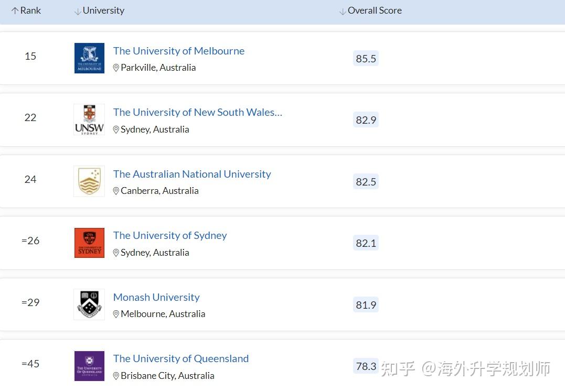Click the 85.5 score badge for Melbourne

366,58
